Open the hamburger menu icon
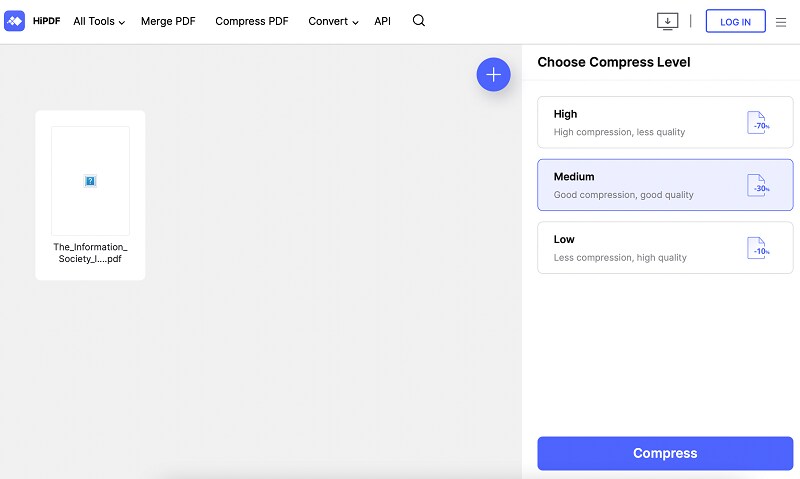This screenshot has width=800, height=479. tap(781, 22)
